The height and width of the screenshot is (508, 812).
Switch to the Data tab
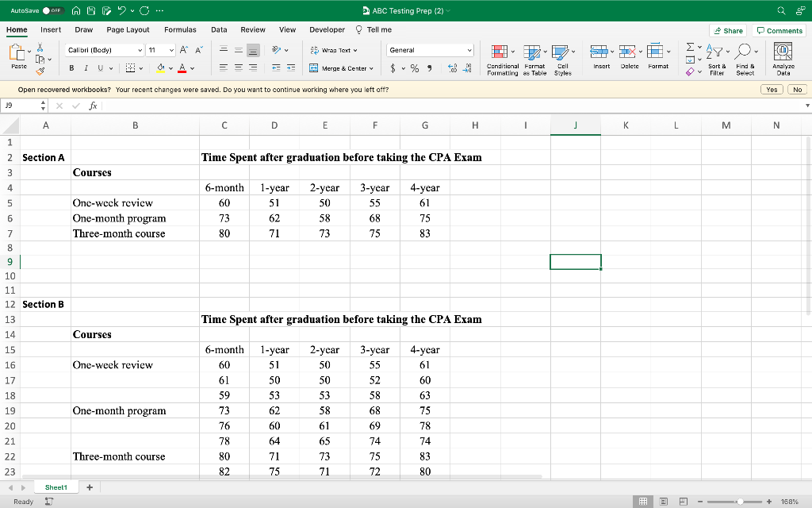point(219,30)
